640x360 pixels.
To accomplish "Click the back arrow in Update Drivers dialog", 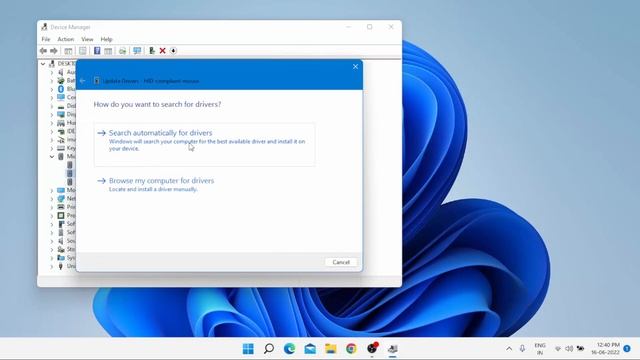I will (x=82, y=81).
